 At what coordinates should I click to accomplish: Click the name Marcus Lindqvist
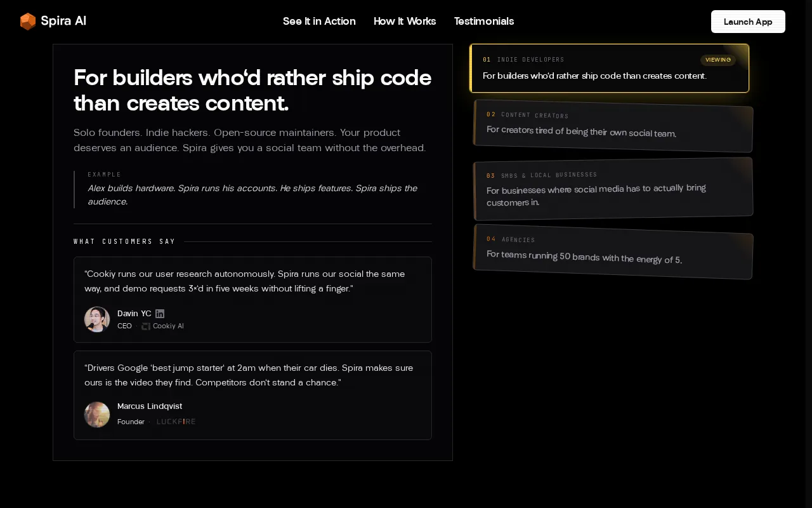point(150,406)
